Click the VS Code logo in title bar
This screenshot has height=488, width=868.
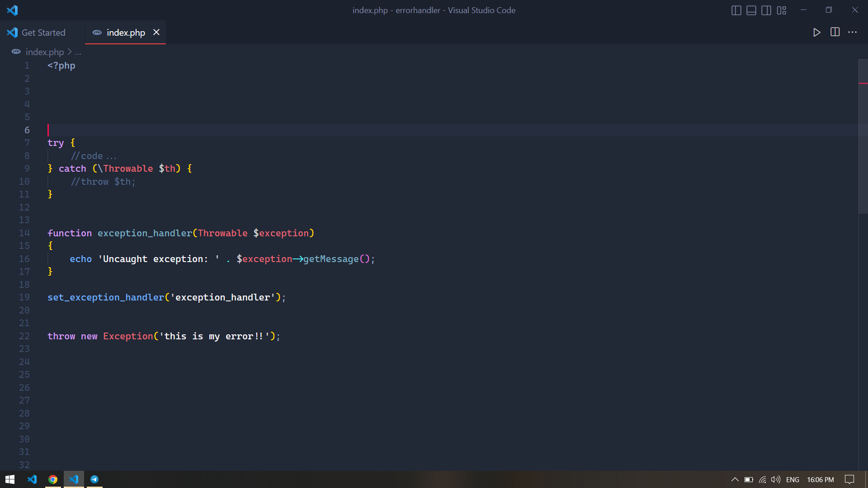pyautogui.click(x=12, y=10)
